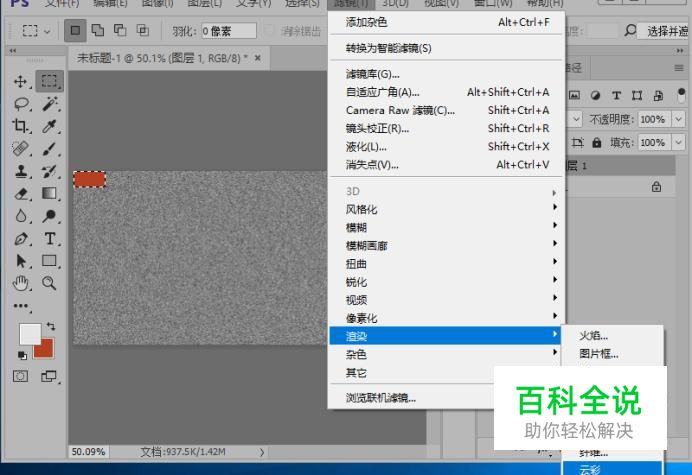Image resolution: width=692 pixels, height=475 pixels.
Task: Choose 液化(L)... liquify filter
Action: [447, 147]
